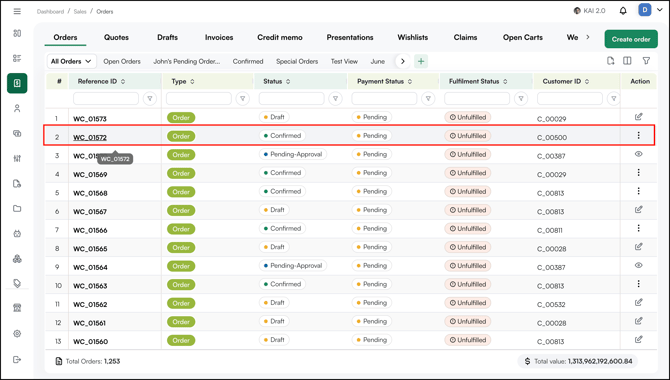Click the Create order button
Screen dimensions: 670x380
[x=631, y=39]
